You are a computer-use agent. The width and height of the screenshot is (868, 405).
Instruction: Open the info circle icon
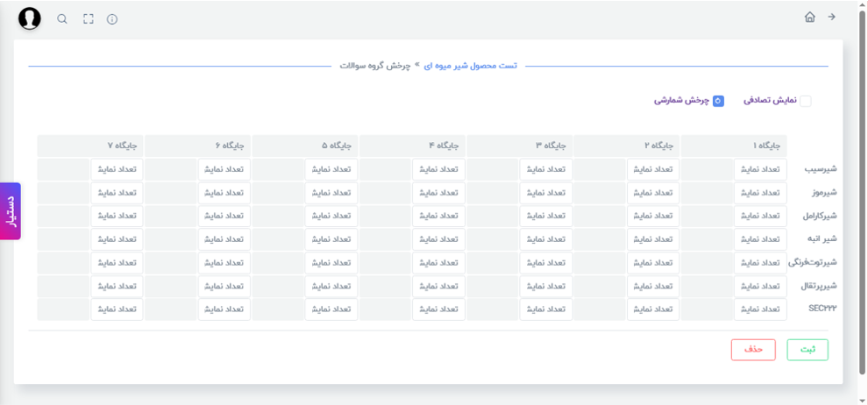tap(112, 19)
